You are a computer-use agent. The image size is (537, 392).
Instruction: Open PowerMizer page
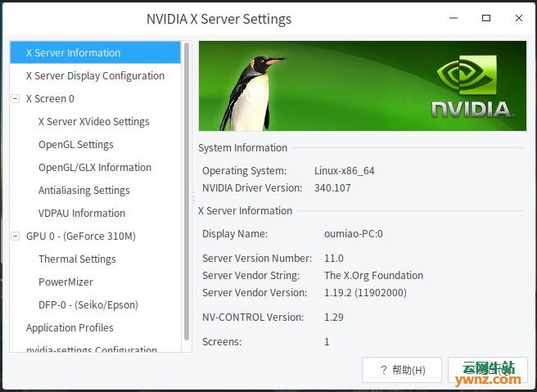(65, 282)
